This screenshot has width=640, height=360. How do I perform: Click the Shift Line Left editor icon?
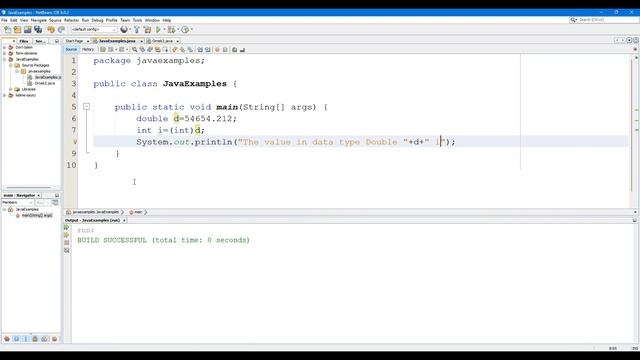click(200, 49)
